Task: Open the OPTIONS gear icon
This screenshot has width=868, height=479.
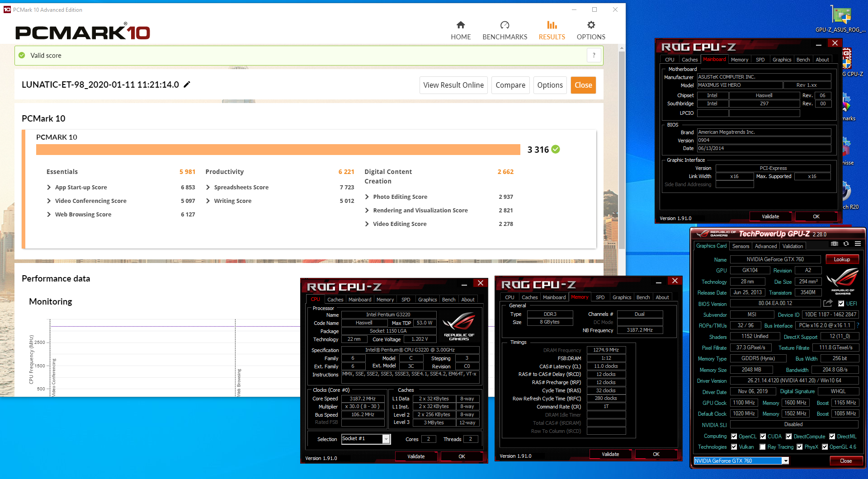Action: pyautogui.click(x=591, y=25)
